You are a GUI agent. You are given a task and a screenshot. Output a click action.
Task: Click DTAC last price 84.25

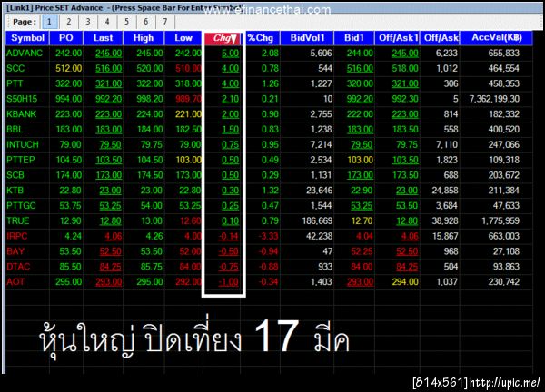click(x=111, y=267)
